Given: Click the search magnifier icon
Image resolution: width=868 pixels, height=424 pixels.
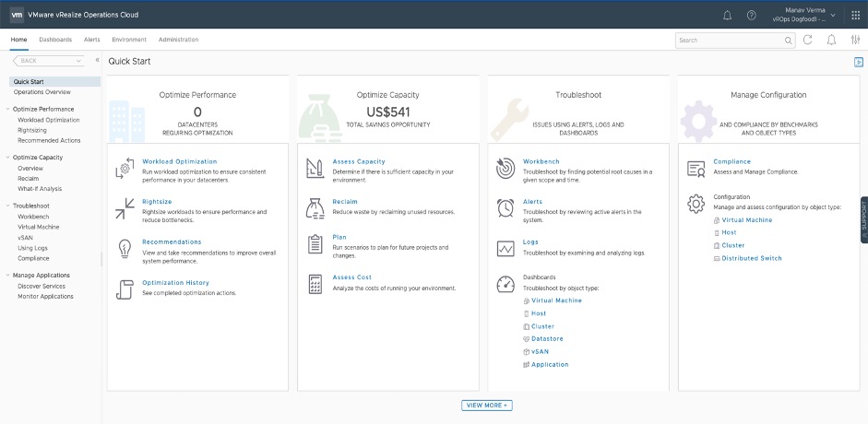Looking at the screenshot, I should 789,41.
